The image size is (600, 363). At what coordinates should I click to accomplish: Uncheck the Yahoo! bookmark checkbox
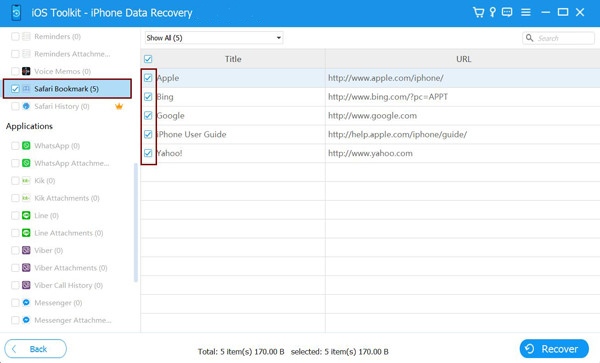point(148,153)
